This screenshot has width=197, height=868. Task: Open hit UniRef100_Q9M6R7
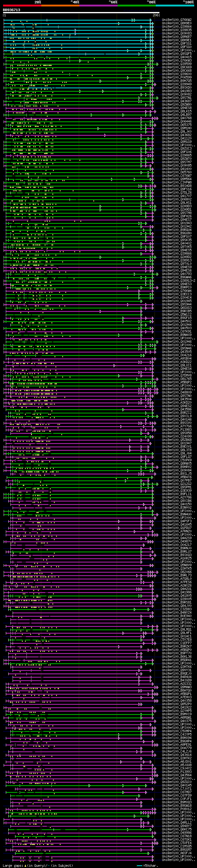pos(177,37)
